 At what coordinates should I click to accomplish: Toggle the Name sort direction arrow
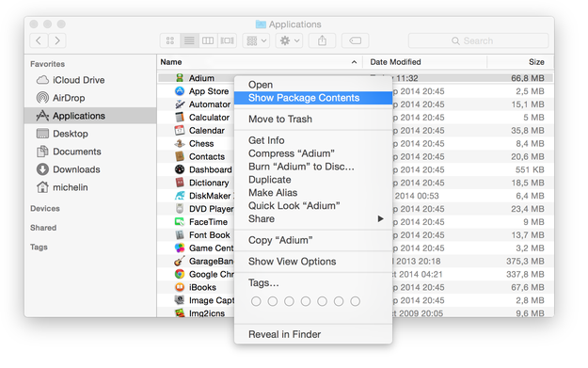coord(354,62)
